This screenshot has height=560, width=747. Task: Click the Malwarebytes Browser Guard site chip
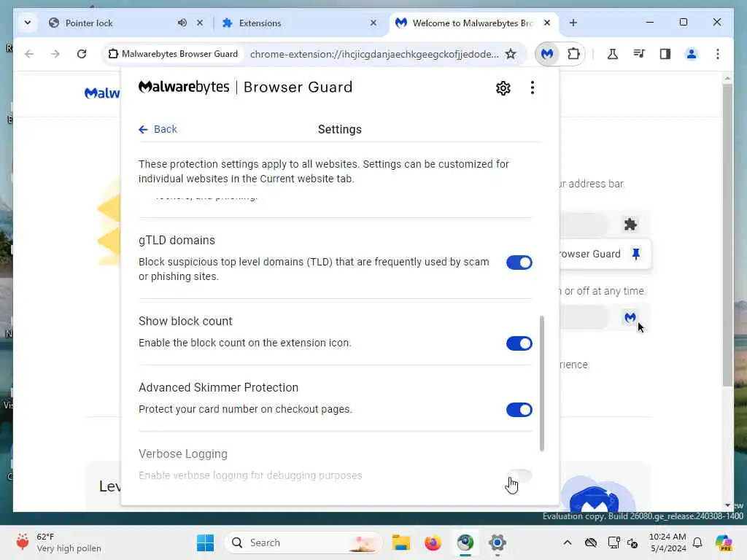click(x=174, y=54)
